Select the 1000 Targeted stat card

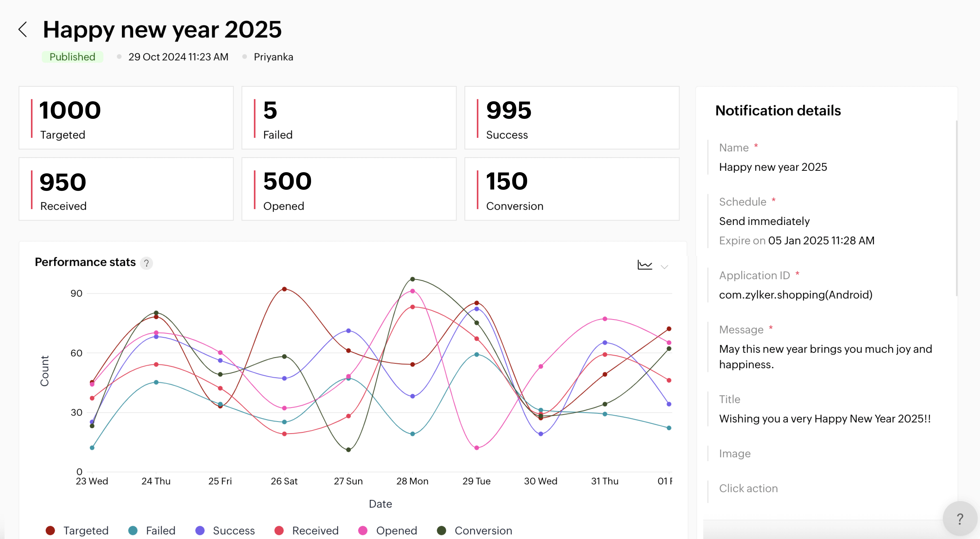(126, 118)
